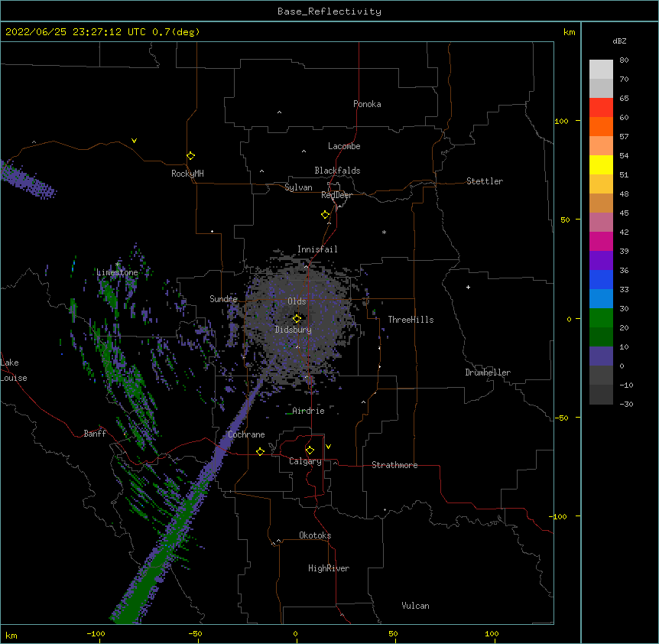Viewport: 659px width, 644px height.
Task: Click the pink 42-45 dBZ legend swatch
Action: click(601, 223)
